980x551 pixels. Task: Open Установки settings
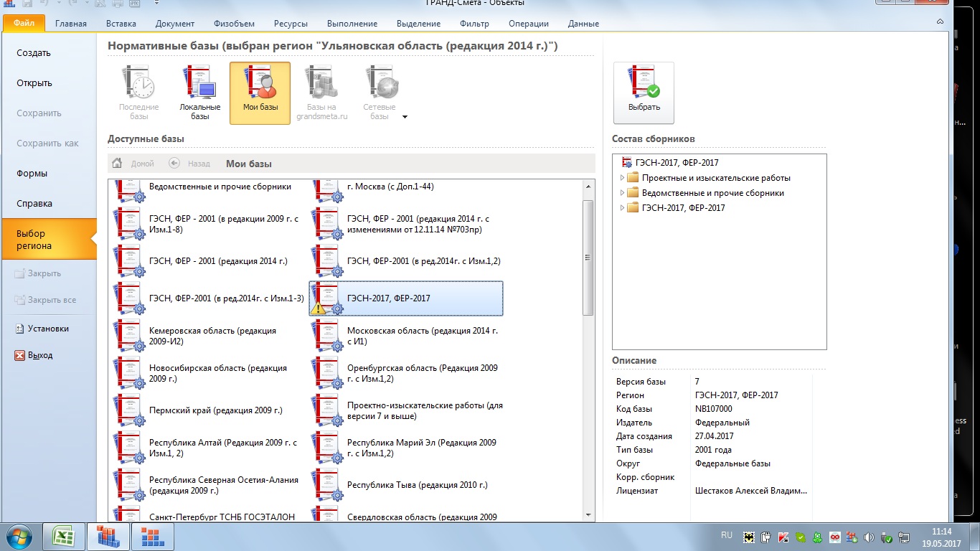(x=48, y=329)
